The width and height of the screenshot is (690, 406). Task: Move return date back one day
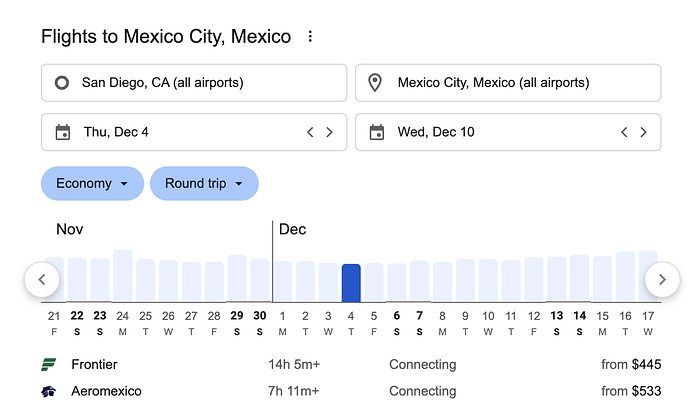624,132
